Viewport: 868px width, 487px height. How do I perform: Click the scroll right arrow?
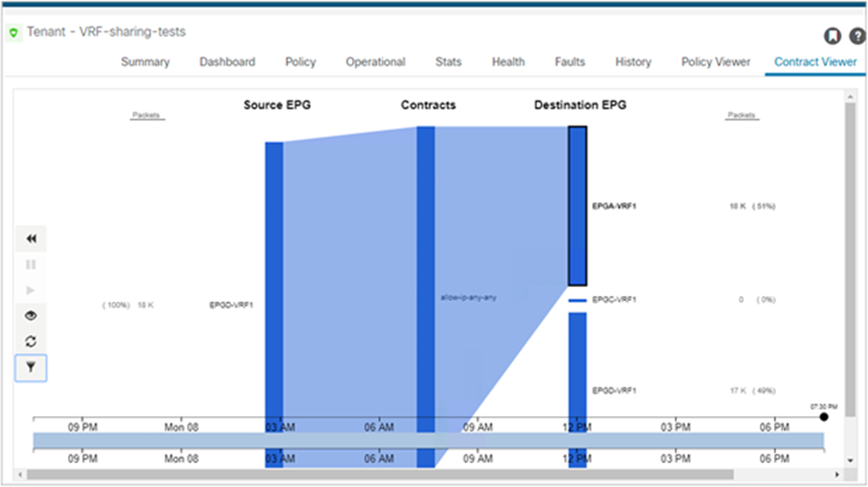[x=837, y=475]
